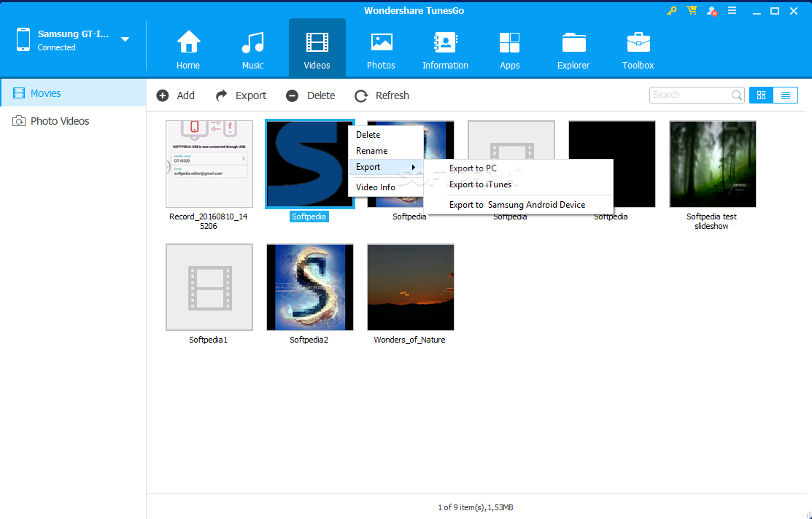Go to the Music section
Image resolution: width=812 pixels, height=519 pixels.
tap(252, 50)
